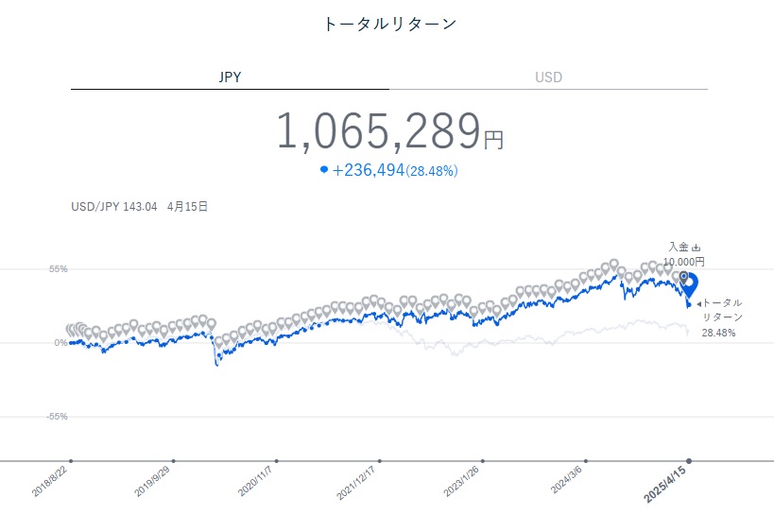
Task: Pick the 2021/12/17 timeline date
Action: 380,461
